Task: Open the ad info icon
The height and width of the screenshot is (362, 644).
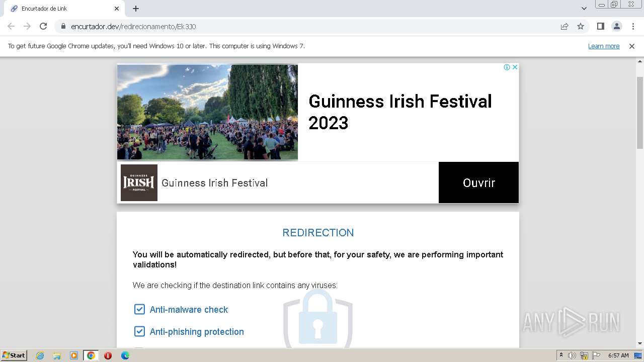Action: [x=507, y=67]
